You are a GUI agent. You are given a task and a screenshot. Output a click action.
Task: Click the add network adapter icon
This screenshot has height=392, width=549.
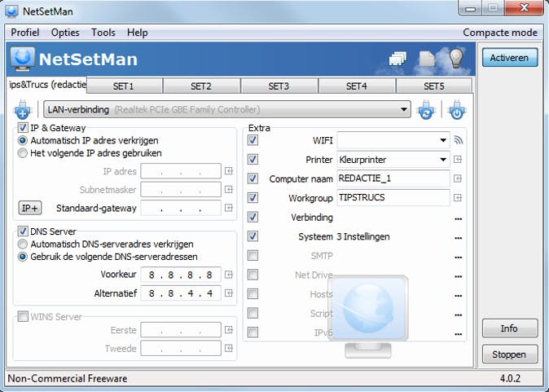coord(23,110)
